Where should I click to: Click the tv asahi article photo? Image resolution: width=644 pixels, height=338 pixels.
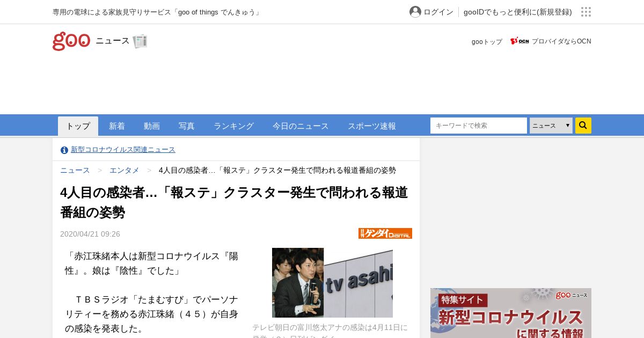click(332, 283)
